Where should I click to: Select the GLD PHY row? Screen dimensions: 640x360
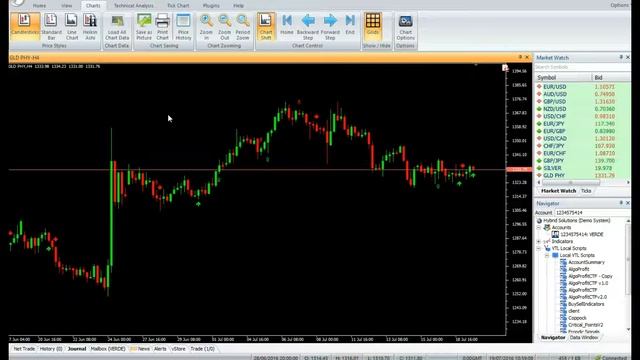(582, 175)
